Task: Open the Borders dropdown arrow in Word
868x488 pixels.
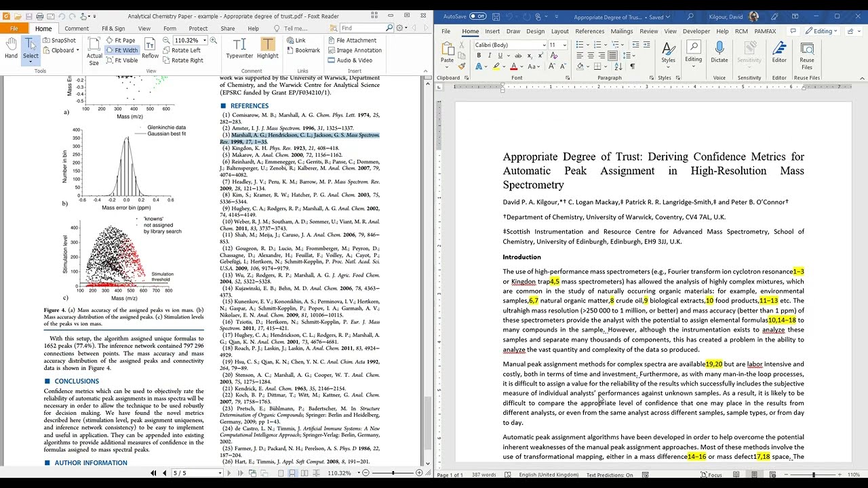Action: click(x=605, y=66)
